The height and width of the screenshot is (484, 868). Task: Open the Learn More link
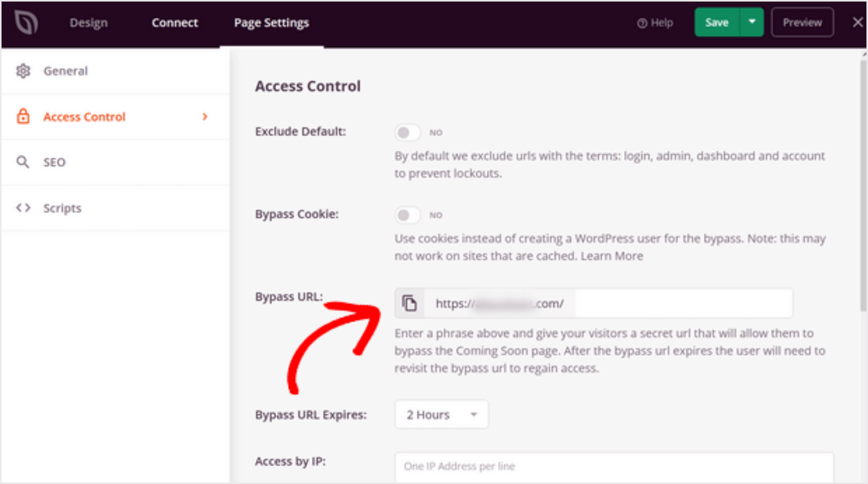coord(612,256)
